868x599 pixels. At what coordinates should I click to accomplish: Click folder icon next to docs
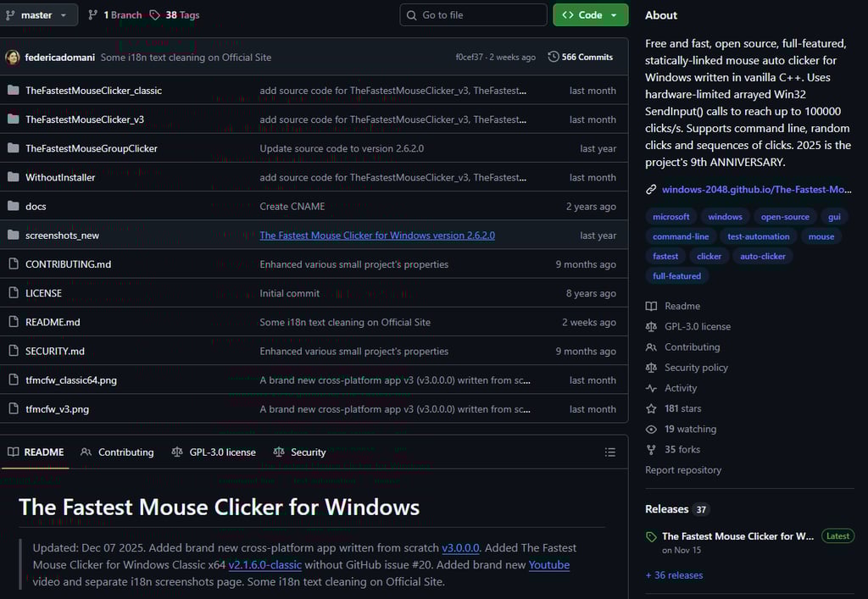(14, 207)
